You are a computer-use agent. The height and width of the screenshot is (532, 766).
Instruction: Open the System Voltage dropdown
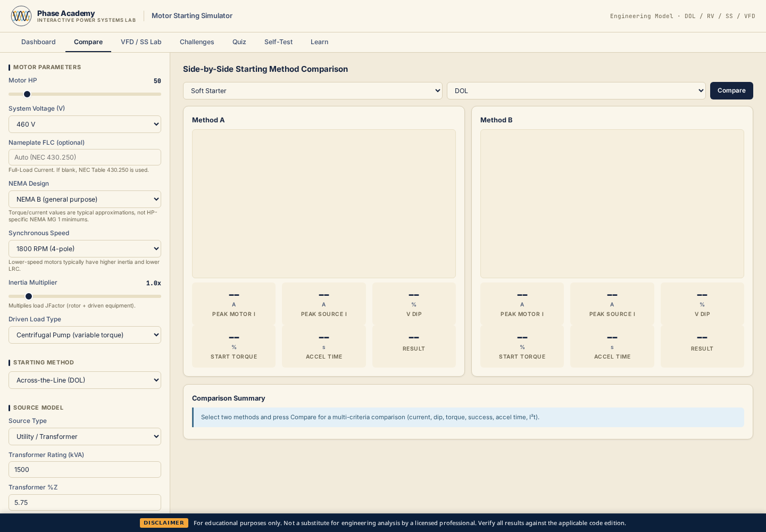click(x=85, y=124)
